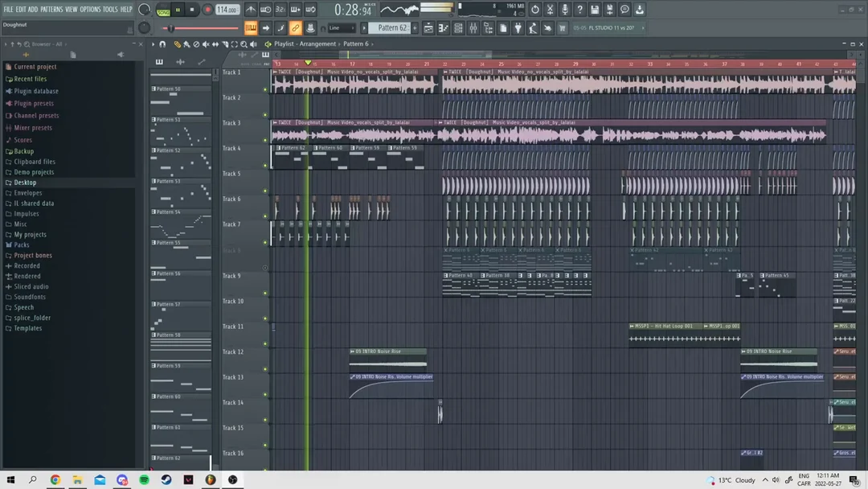Open the PATTERNS menu
The width and height of the screenshot is (868, 489).
click(x=51, y=10)
